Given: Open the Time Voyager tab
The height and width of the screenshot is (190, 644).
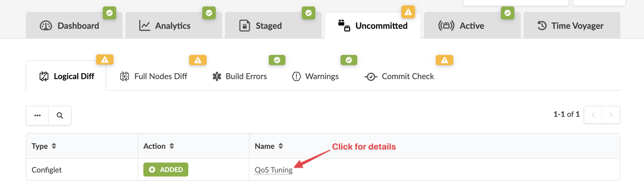Looking at the screenshot, I should pos(571,26).
